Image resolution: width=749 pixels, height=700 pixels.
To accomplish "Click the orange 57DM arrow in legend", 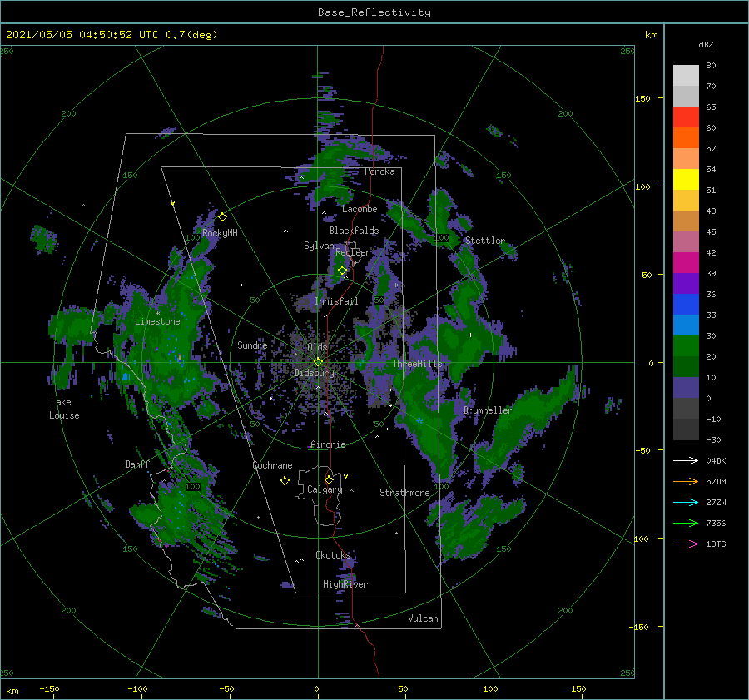I will [x=686, y=482].
